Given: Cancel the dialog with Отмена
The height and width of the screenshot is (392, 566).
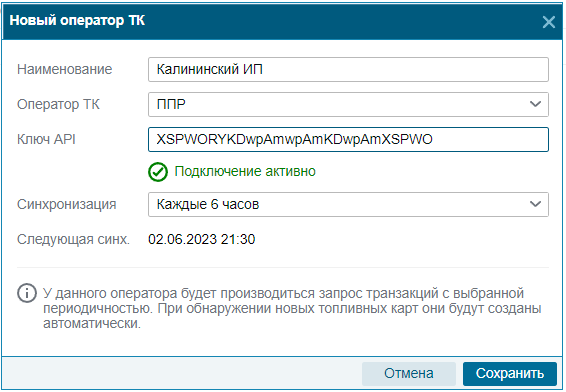Looking at the screenshot, I should pyautogui.click(x=409, y=374).
